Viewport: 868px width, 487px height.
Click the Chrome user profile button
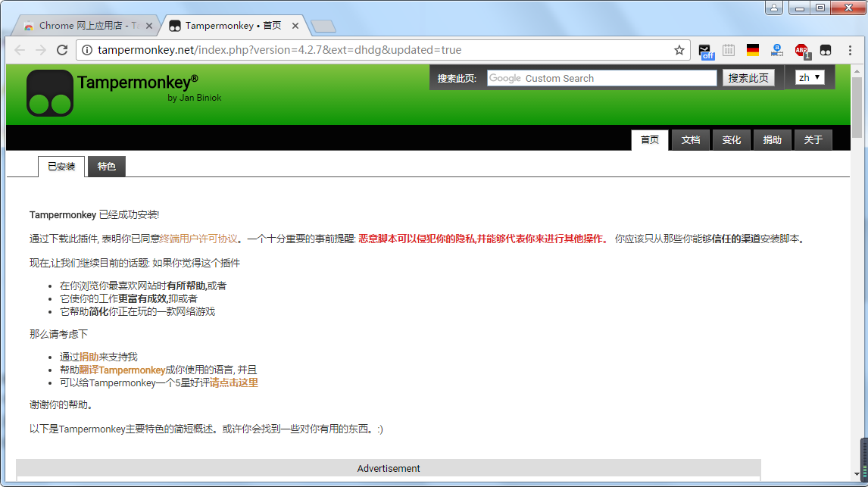pos(774,8)
